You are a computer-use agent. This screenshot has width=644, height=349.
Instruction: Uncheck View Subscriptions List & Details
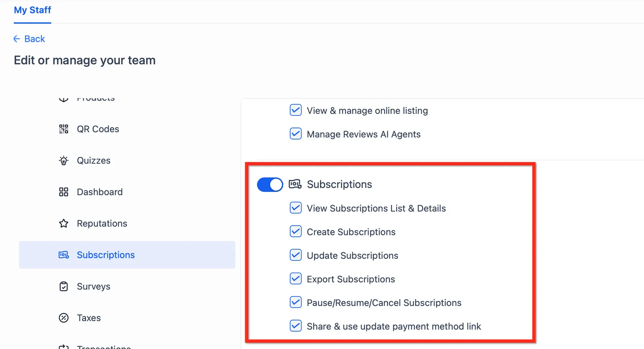click(x=296, y=208)
